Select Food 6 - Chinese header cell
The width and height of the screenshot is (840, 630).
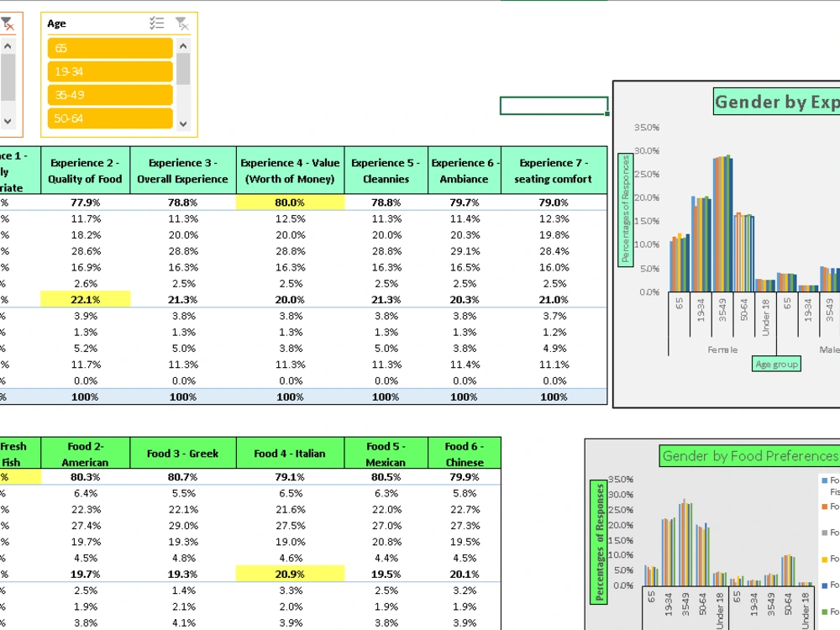click(464, 454)
